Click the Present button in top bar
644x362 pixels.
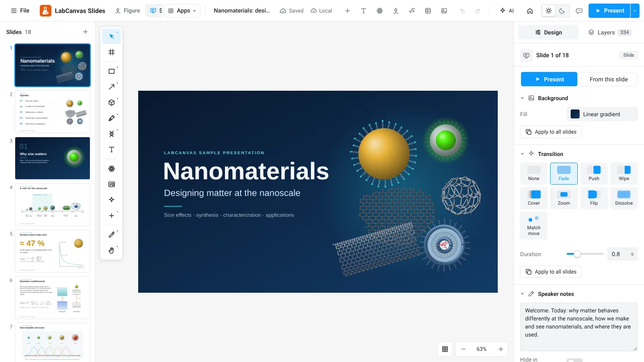610,11
